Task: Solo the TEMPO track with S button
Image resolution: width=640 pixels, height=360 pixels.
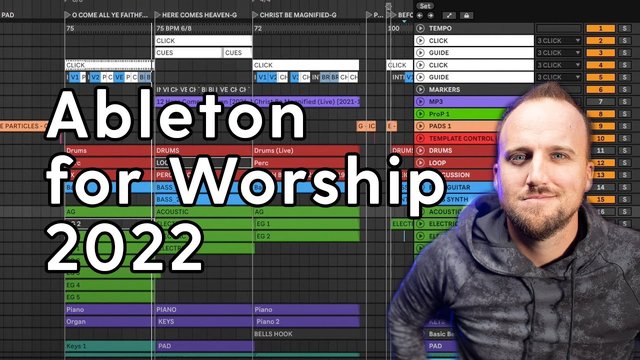Action: (624, 28)
